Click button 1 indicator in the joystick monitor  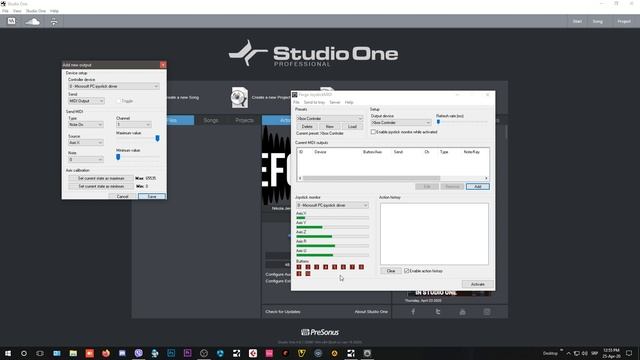click(x=299, y=267)
